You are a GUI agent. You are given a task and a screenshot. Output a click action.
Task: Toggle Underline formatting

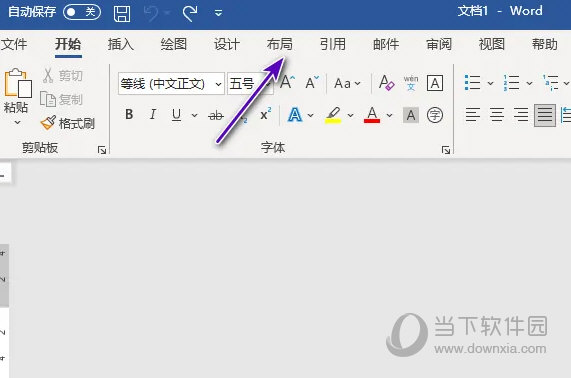(x=177, y=115)
